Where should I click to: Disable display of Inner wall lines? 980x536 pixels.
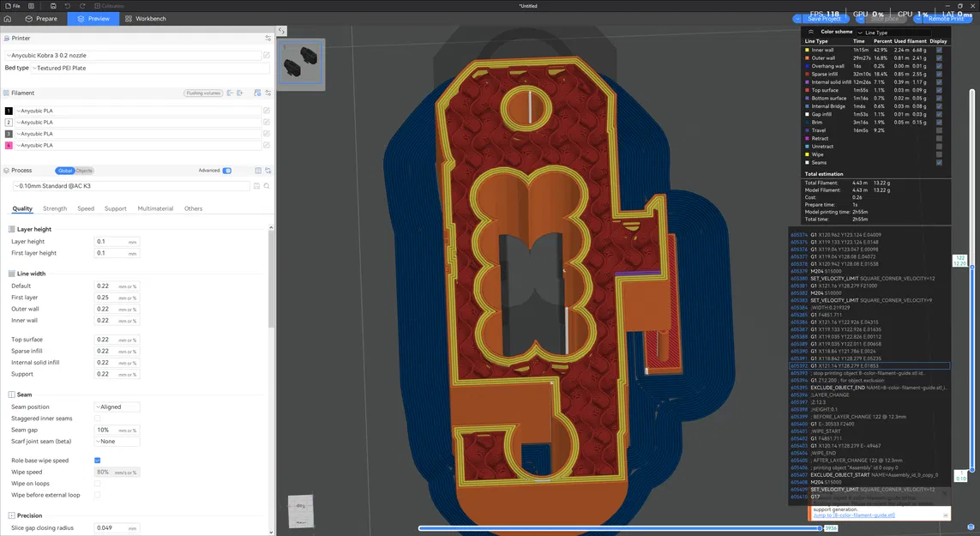[x=939, y=50]
